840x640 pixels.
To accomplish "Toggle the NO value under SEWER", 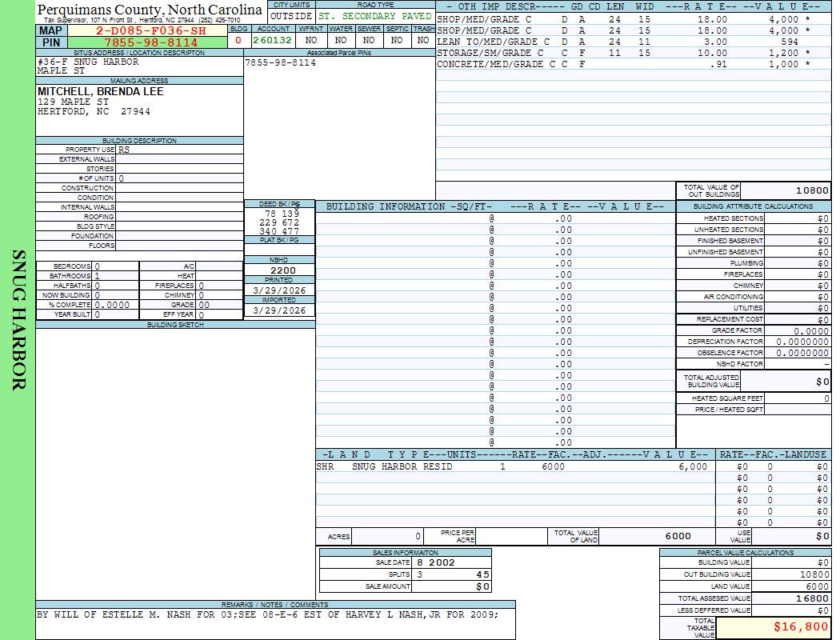I will [x=368, y=40].
